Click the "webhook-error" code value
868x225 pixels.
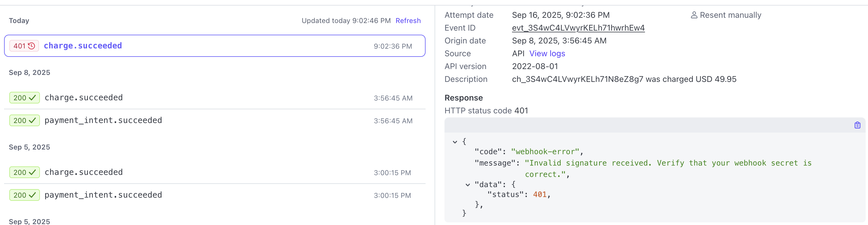pyautogui.click(x=545, y=152)
